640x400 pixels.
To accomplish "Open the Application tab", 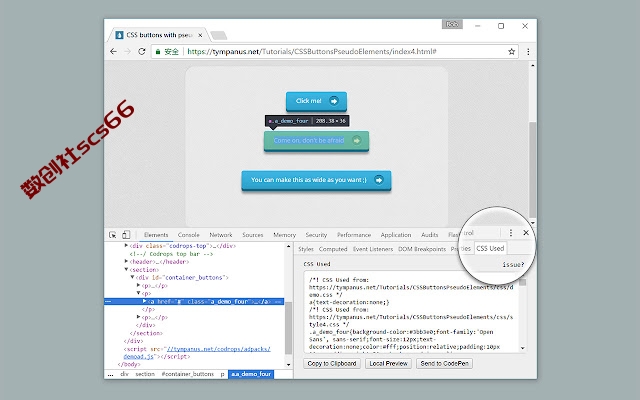I will coord(396,235).
